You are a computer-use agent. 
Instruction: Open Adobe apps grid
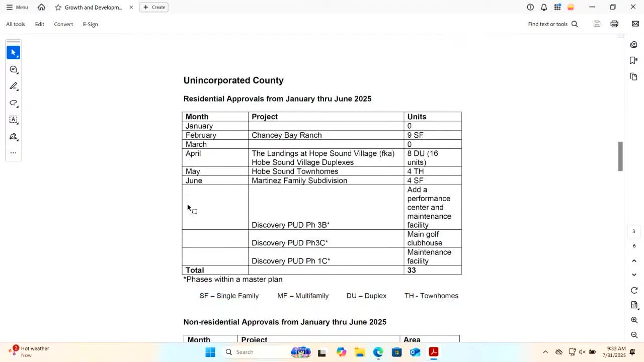(557, 7)
